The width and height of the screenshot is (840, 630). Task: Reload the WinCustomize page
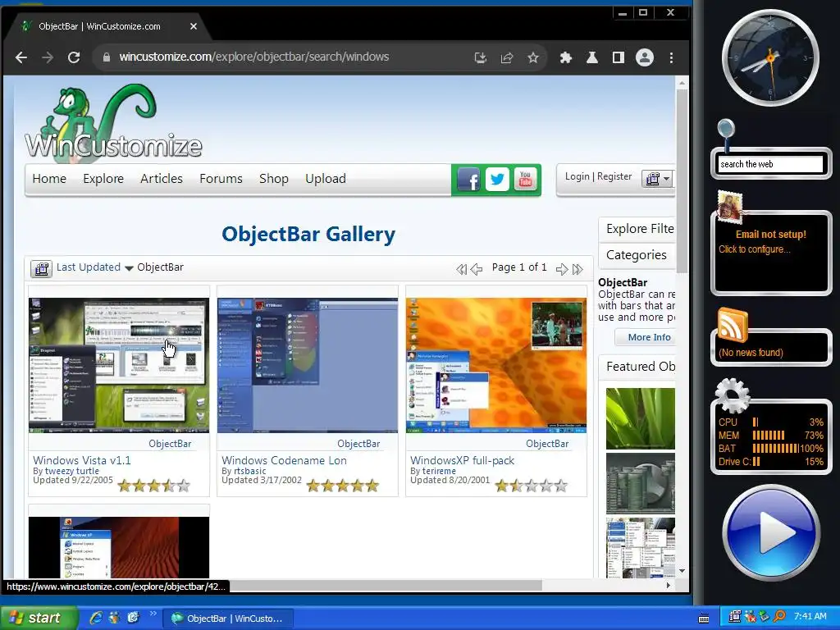pos(74,57)
